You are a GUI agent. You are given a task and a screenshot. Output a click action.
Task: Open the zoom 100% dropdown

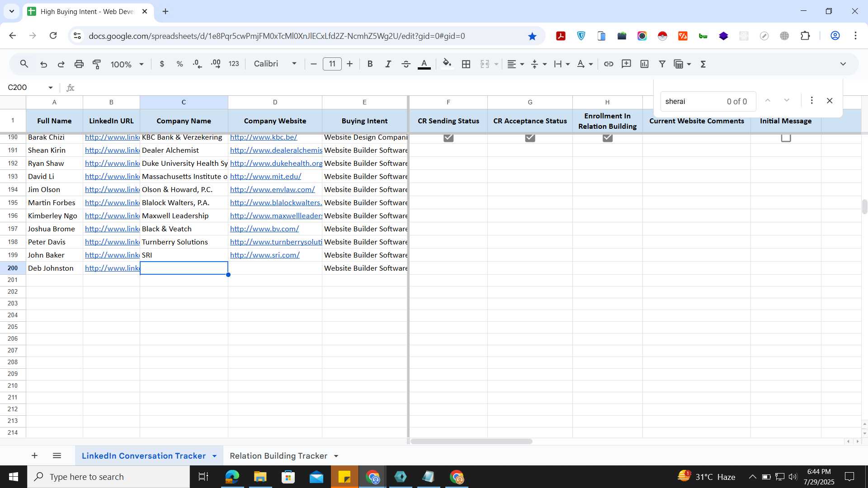pyautogui.click(x=127, y=64)
